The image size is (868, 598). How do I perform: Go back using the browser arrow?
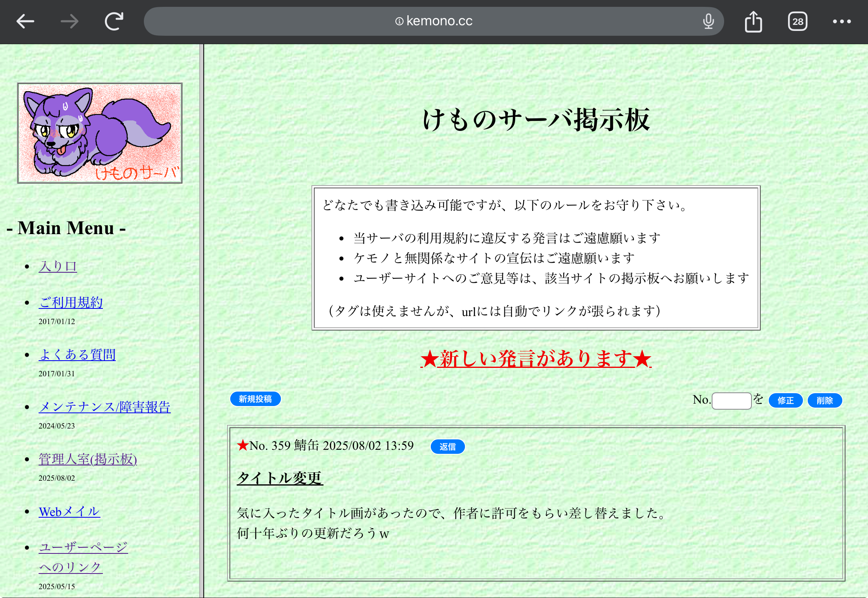(25, 21)
